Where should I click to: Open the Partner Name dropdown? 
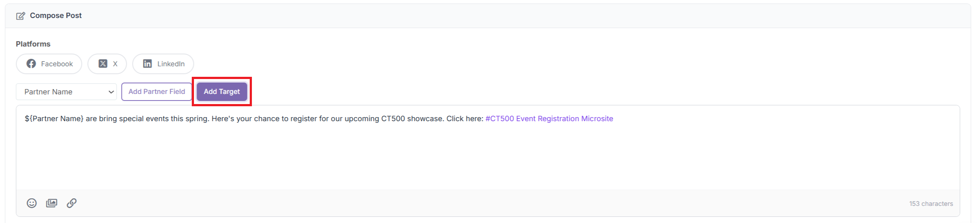pos(66,92)
